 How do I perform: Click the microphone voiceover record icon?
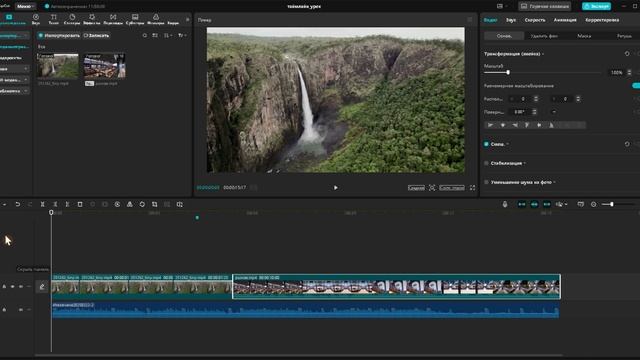click(505, 204)
